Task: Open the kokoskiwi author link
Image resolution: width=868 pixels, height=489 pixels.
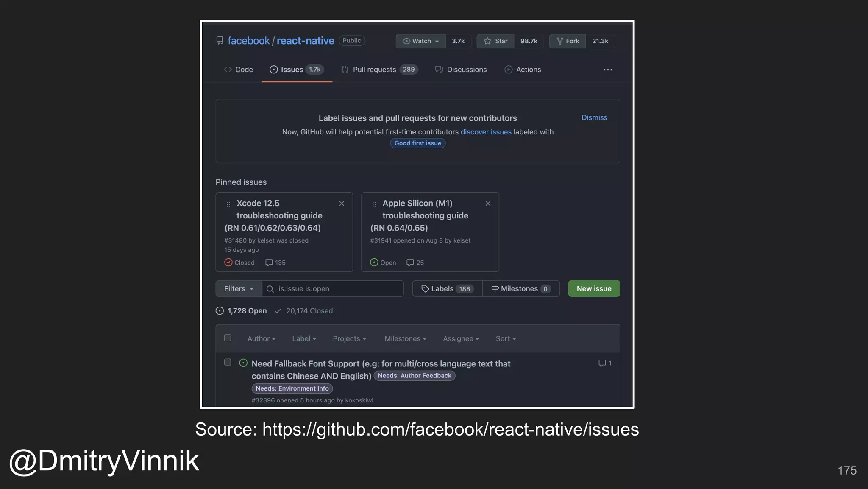Action: tap(359, 400)
